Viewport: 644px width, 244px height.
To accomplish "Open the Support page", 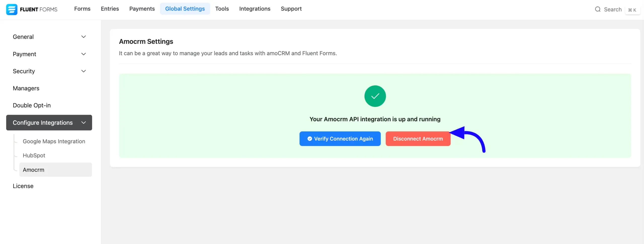I will point(291,9).
